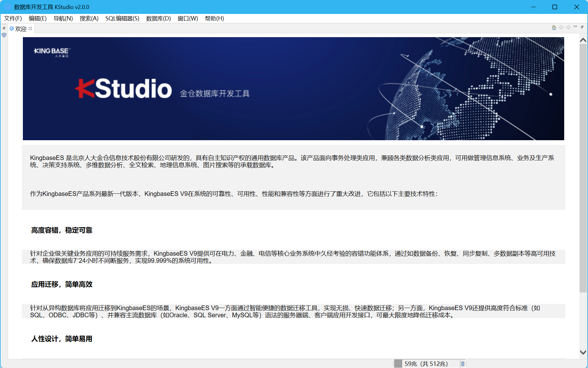Open the 文件(F) menu
The width and height of the screenshot is (588, 368).
[13, 19]
